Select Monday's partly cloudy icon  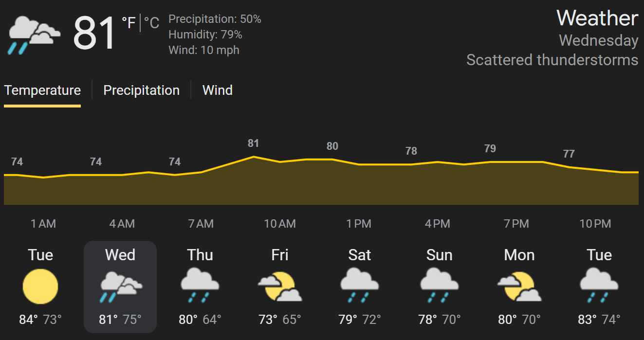[519, 286]
